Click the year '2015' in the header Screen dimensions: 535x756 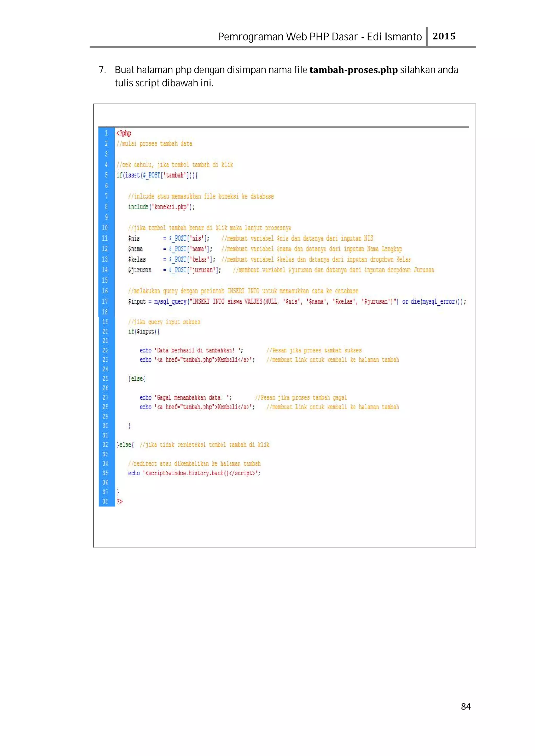(x=444, y=36)
